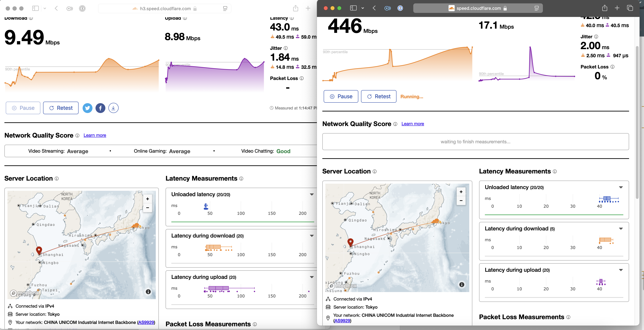
Task: Focus the speed.cloudflare.com address bar
Action: point(478,8)
